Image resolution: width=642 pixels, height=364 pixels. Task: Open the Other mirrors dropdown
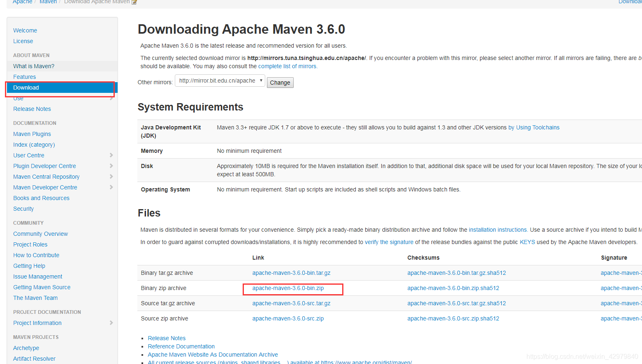click(220, 81)
